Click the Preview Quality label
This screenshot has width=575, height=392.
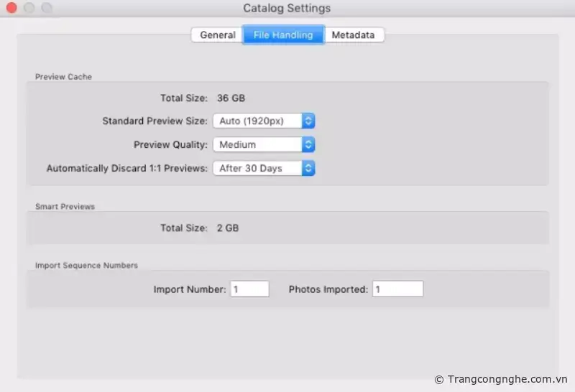[170, 144]
